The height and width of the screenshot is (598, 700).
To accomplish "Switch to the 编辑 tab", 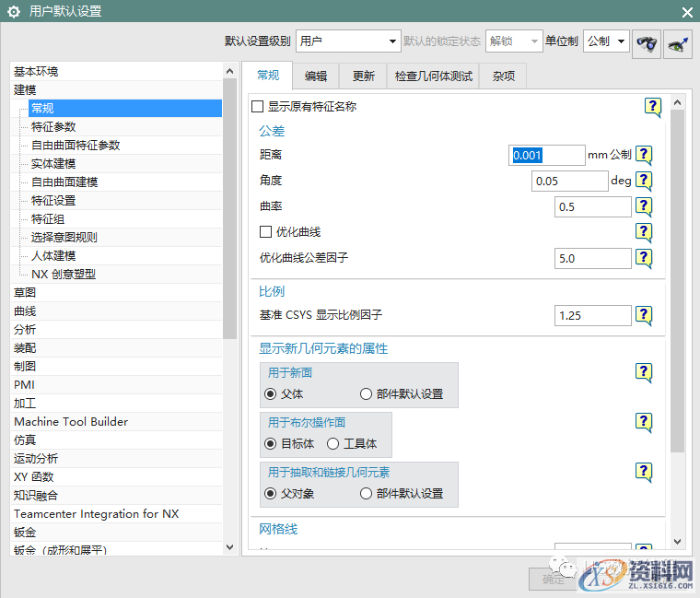I will tap(316, 76).
